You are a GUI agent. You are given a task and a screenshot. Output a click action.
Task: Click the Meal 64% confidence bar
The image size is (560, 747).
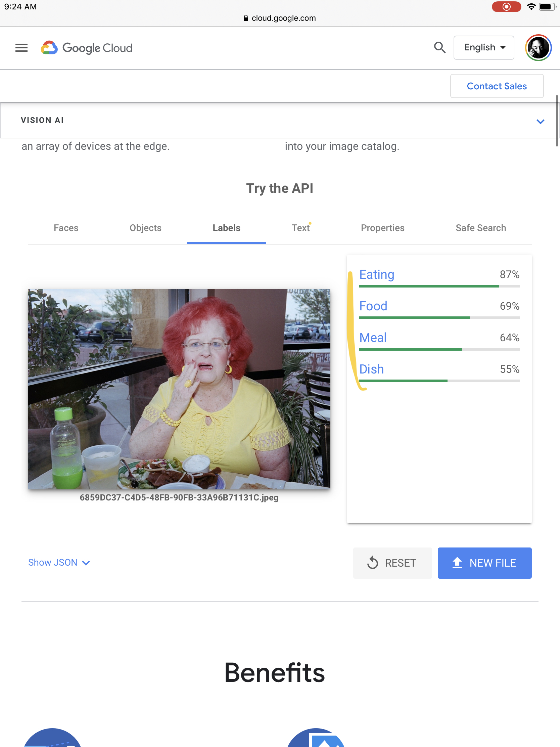tap(439, 350)
